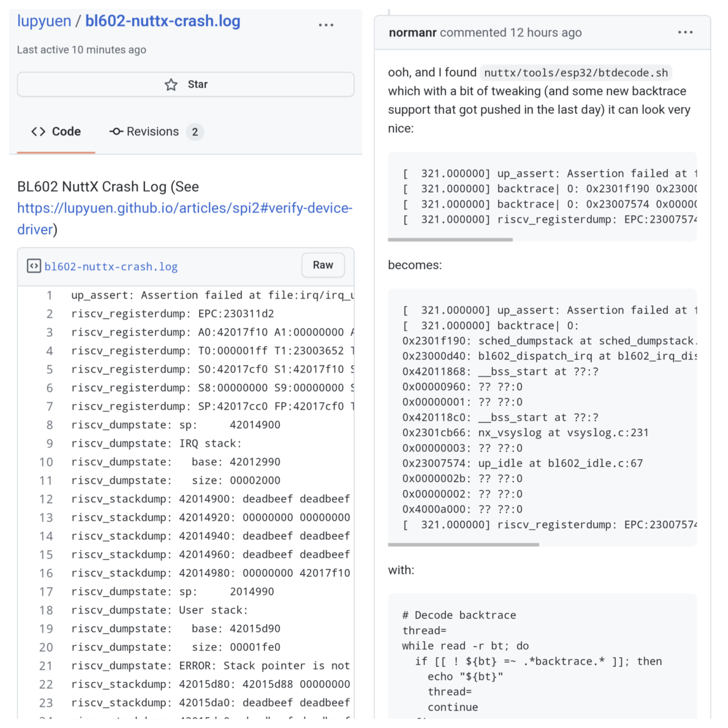Open lupyuen's profile link
This screenshot has height=728, width=728.
click(x=44, y=21)
